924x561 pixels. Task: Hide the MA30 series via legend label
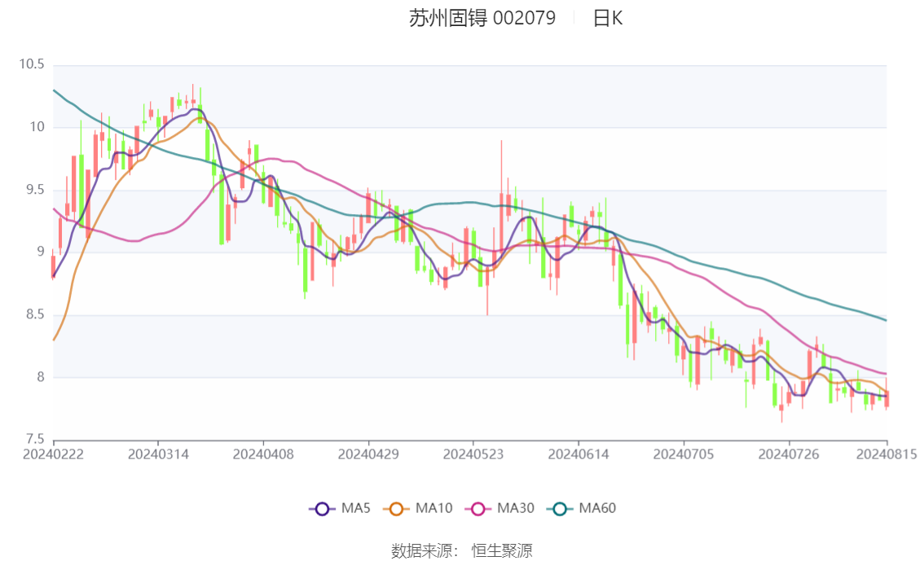(x=516, y=508)
